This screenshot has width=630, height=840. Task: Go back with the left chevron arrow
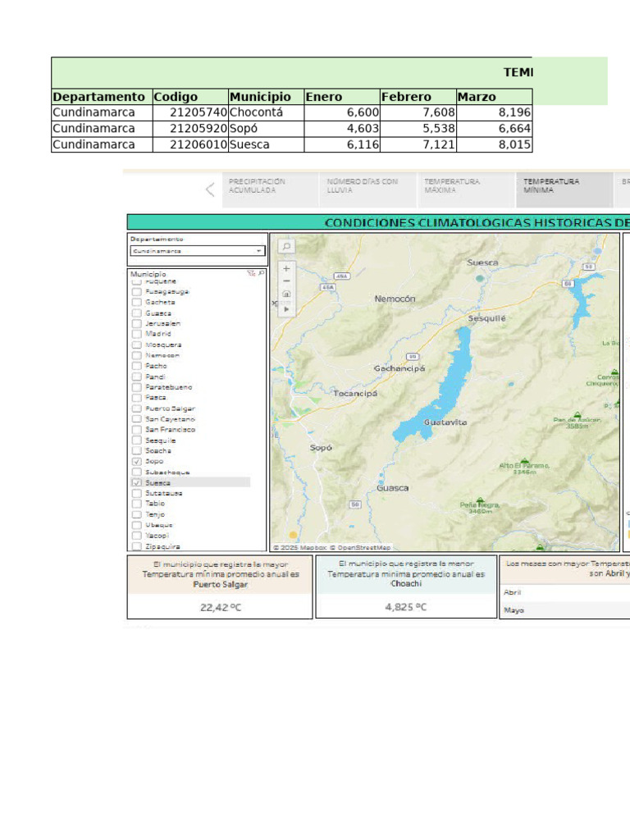pyautogui.click(x=211, y=189)
